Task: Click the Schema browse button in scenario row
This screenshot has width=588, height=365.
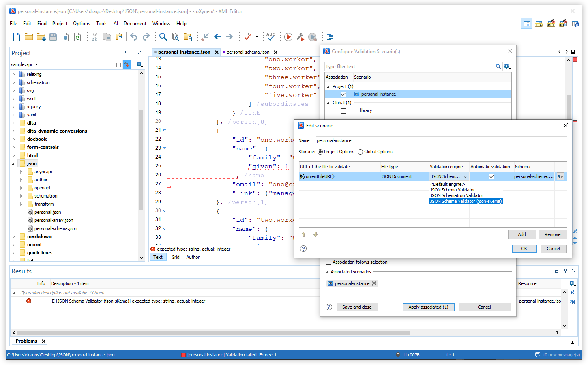Action: click(x=560, y=176)
